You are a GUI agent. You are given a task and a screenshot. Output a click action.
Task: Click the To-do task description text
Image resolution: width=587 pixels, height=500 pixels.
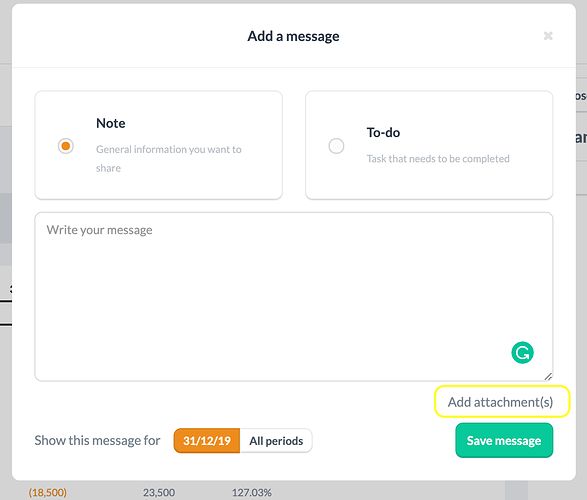coord(438,159)
